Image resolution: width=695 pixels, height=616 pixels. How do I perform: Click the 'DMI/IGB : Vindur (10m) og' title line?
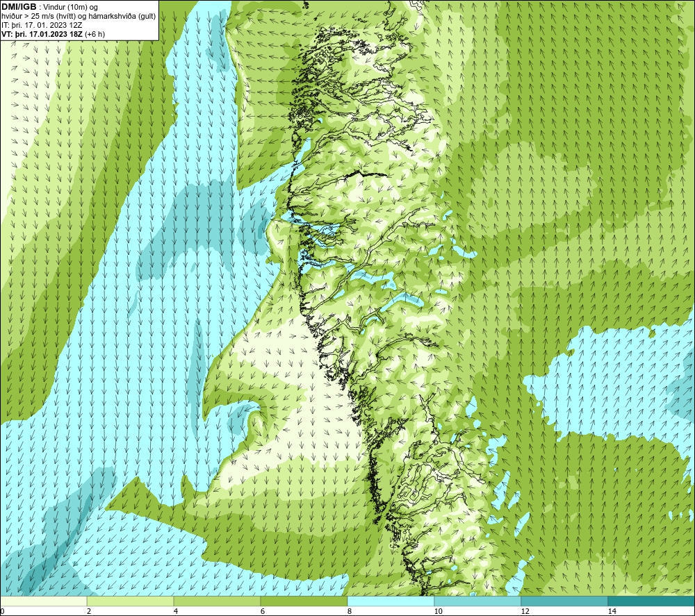(50, 7)
